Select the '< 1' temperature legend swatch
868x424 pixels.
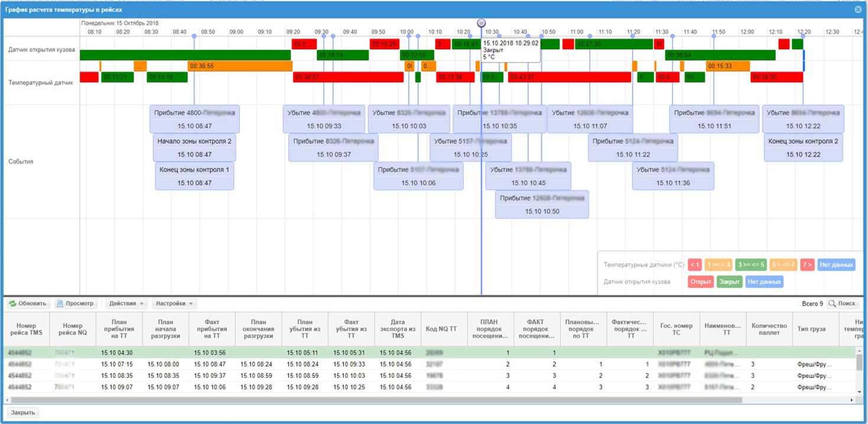pos(695,265)
